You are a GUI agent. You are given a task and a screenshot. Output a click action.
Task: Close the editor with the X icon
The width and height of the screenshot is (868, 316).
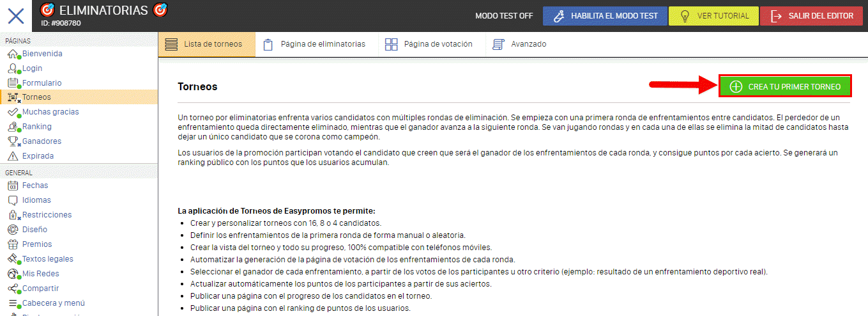click(x=16, y=16)
